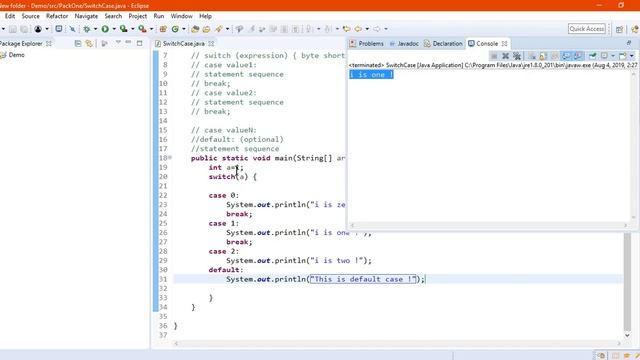Click the Last Edit Location icon

click(x=346, y=29)
